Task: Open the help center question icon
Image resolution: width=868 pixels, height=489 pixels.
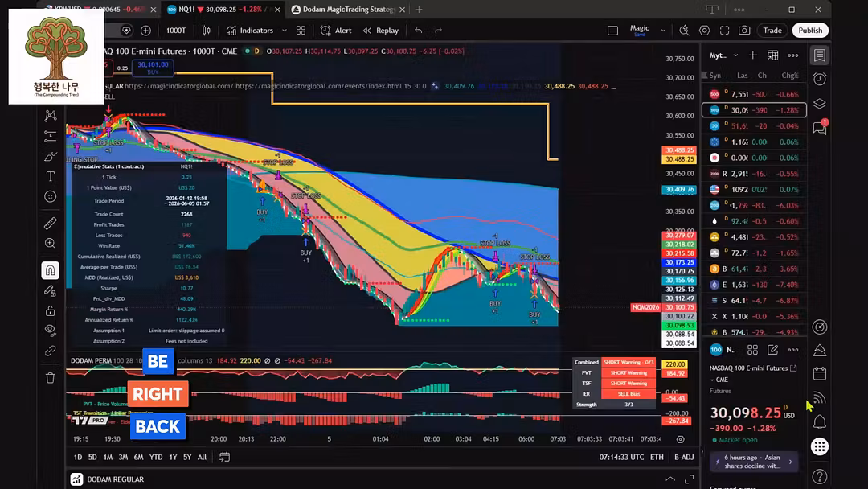Action: (x=820, y=476)
